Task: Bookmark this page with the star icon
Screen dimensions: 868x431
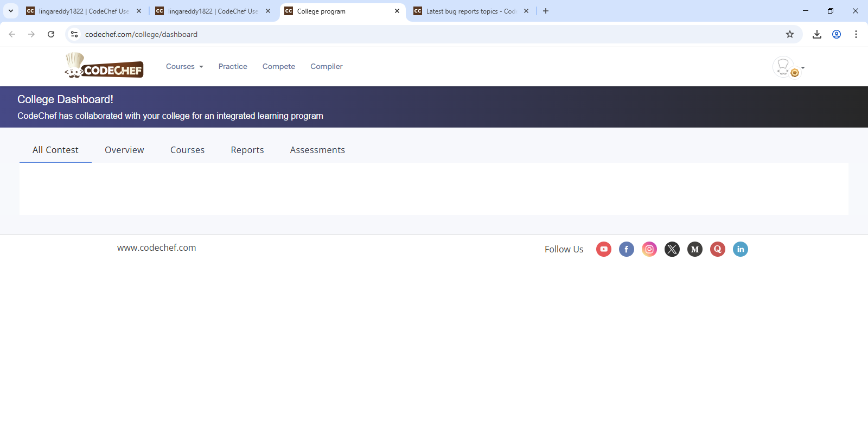Action: pyautogui.click(x=790, y=34)
